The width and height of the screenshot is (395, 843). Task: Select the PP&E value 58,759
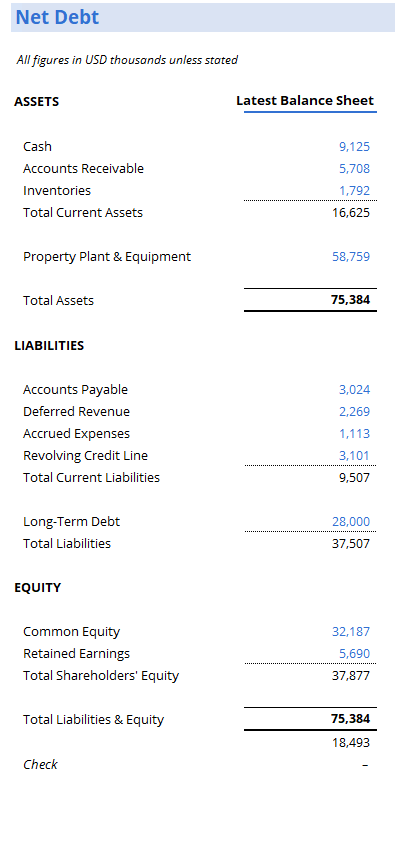[351, 256]
